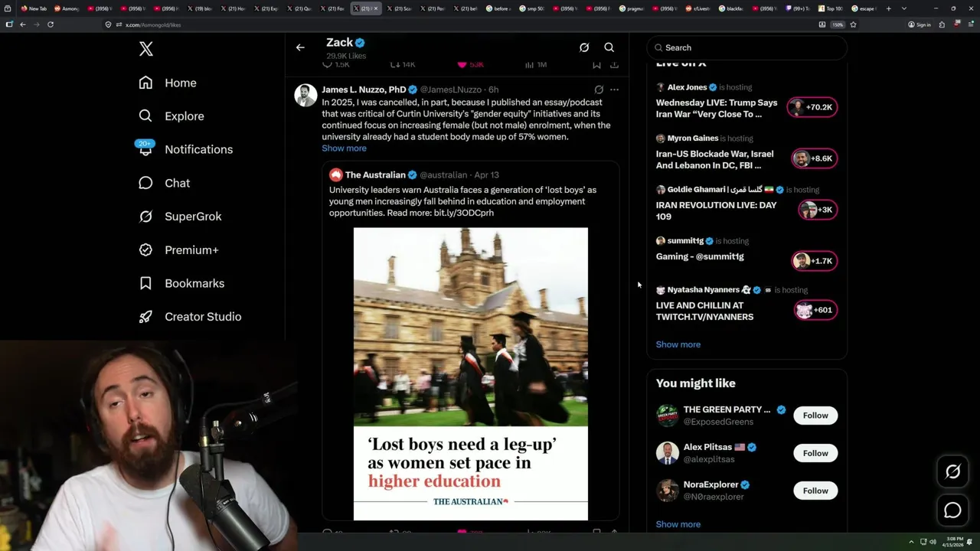The image size is (980, 551).
Task: Show more in You might like
Action: [x=678, y=524]
